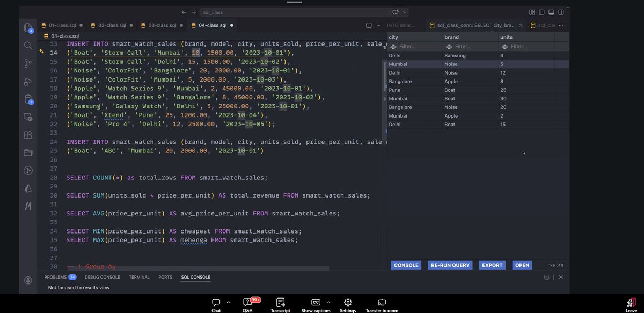The width and height of the screenshot is (644, 313).
Task: Switch to the 03-class.sql tab
Action: coord(162,25)
